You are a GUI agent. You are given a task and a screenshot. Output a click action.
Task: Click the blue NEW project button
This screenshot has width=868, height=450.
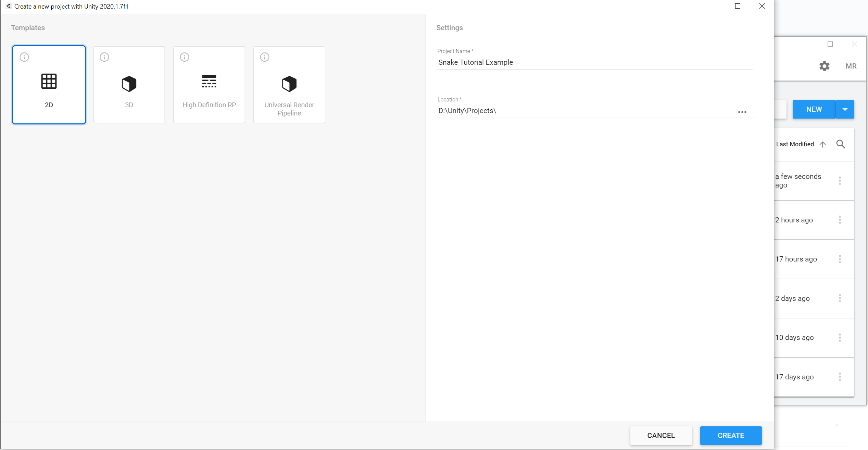[x=814, y=109]
